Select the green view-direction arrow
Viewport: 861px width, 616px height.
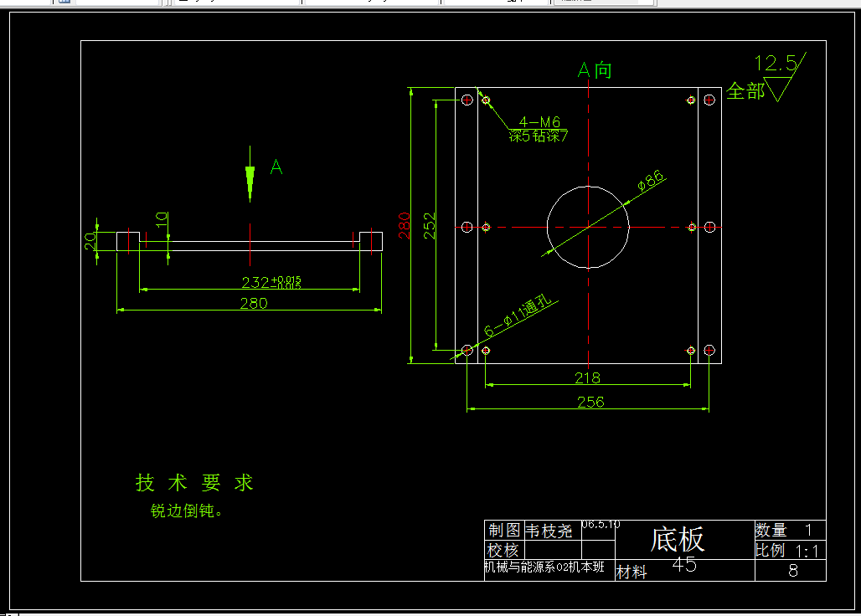(250, 174)
